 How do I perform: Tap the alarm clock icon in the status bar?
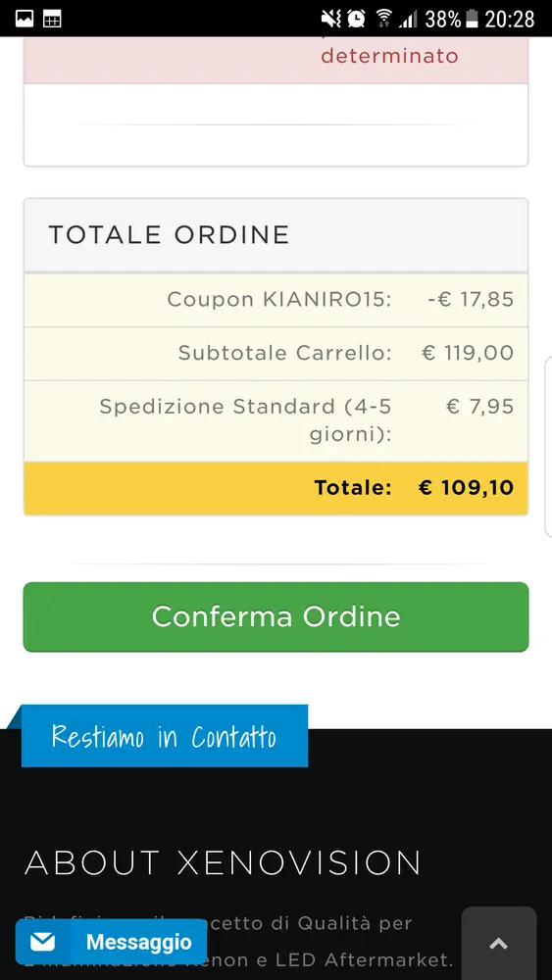(x=356, y=19)
